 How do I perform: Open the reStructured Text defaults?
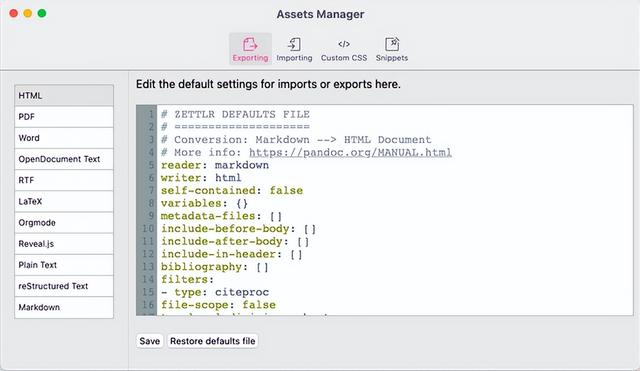tap(64, 286)
